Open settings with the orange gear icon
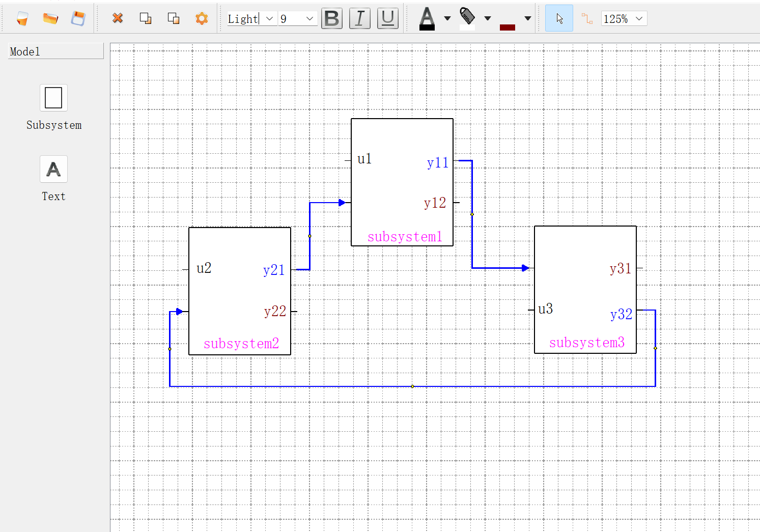Image resolution: width=760 pixels, height=532 pixels. pyautogui.click(x=202, y=18)
